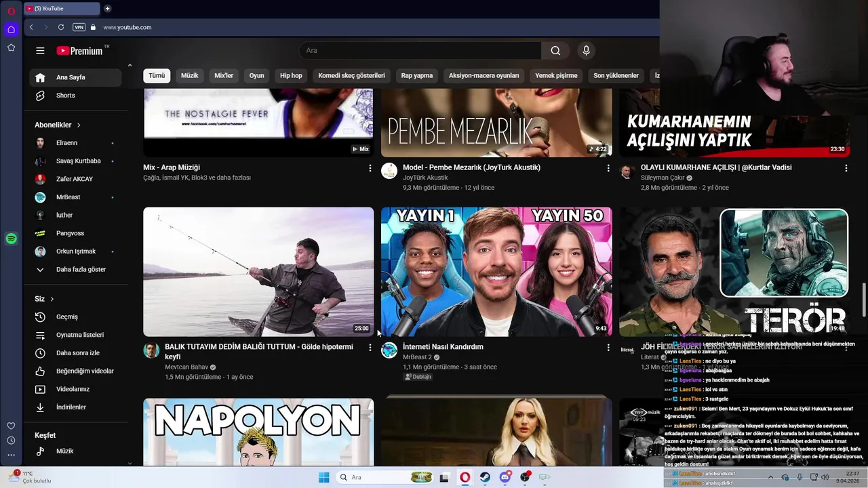Open Steam from the taskbar
This screenshot has width=868, height=488.
coord(485,477)
